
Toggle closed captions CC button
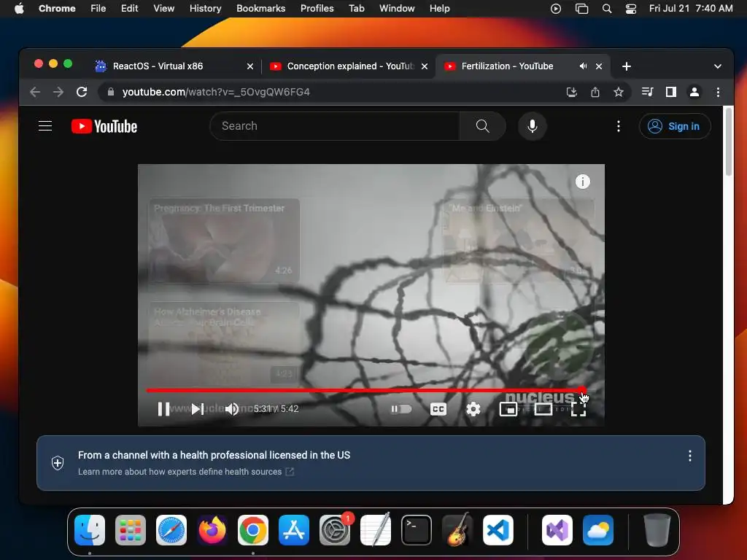coord(438,409)
